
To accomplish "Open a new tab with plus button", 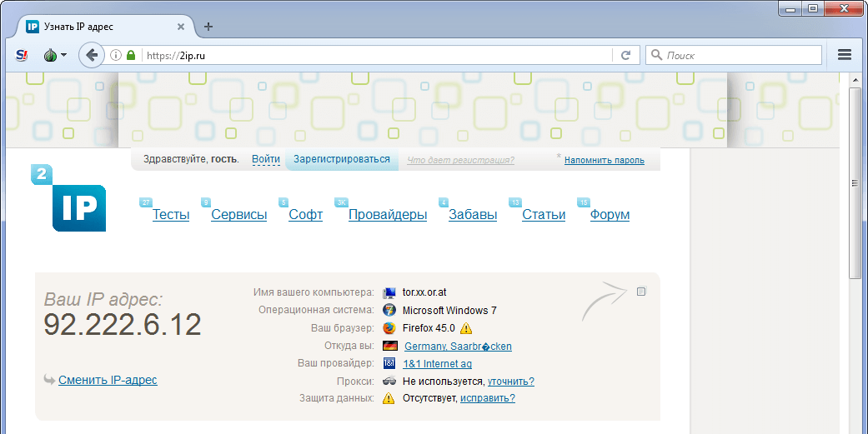I will tap(208, 27).
